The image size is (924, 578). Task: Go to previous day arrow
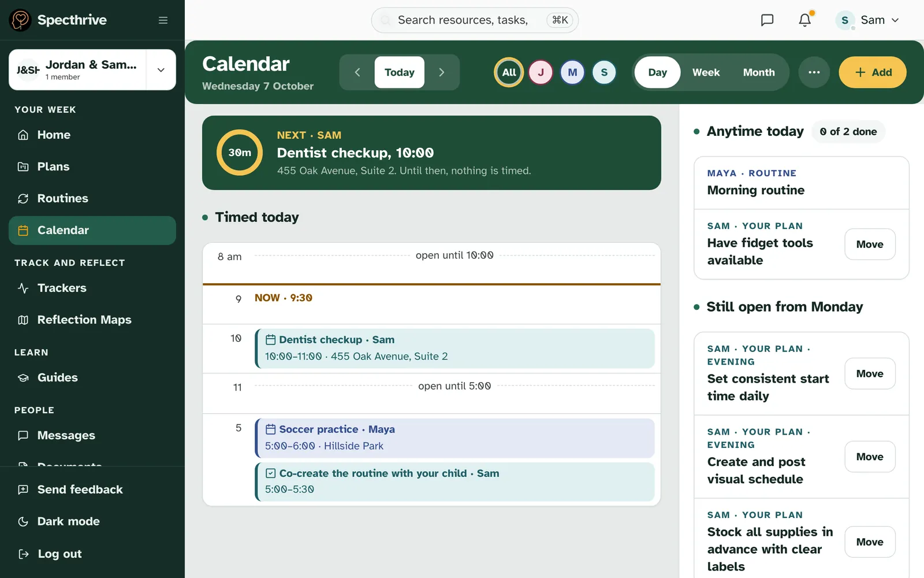click(x=357, y=72)
